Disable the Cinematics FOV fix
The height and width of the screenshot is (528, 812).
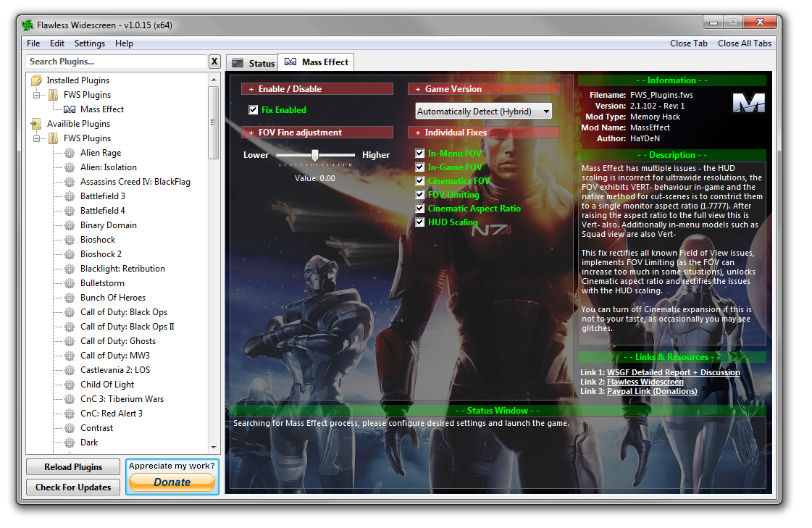pos(420,180)
